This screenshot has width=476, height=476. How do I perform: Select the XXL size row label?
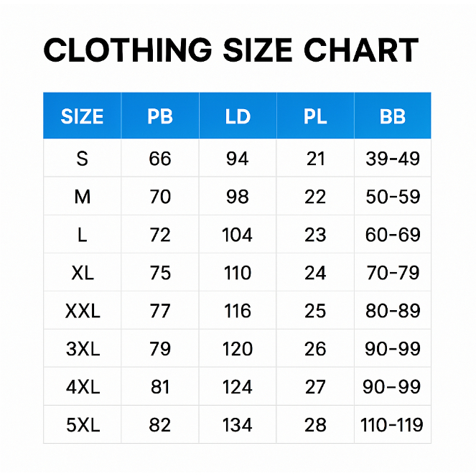tap(82, 311)
